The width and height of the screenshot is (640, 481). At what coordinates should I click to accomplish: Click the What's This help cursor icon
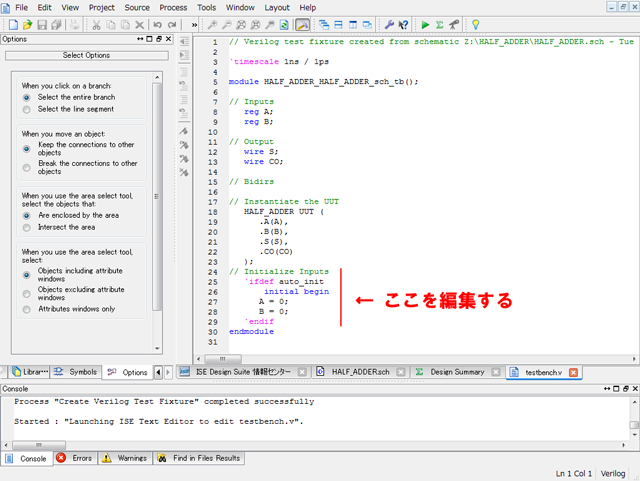pos(403,25)
